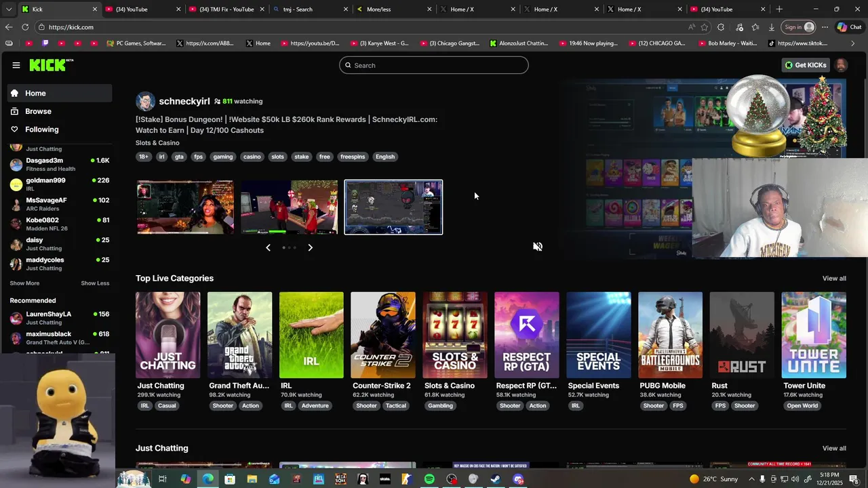
Task: Click the Gambling tag under Slots & Casino
Action: point(441,406)
